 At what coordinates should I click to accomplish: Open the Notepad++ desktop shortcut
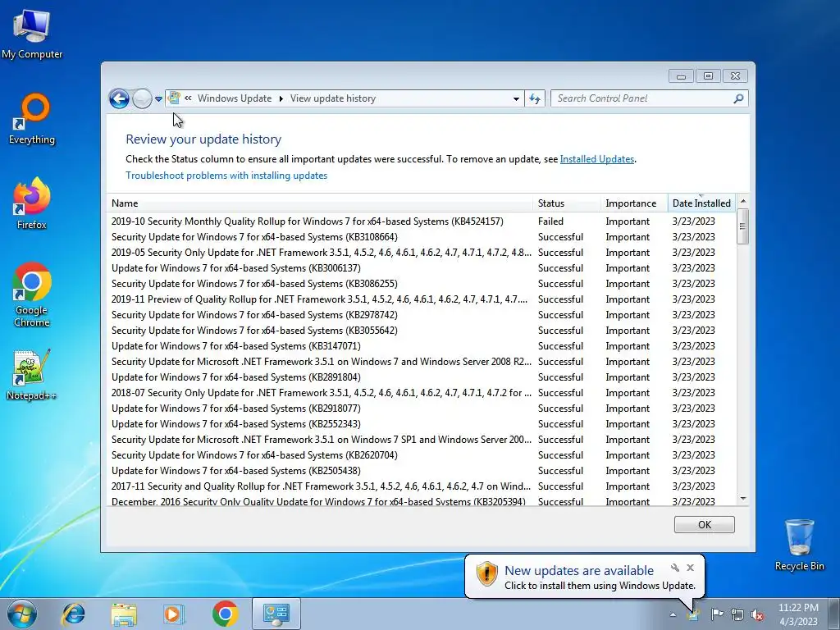[x=32, y=375]
